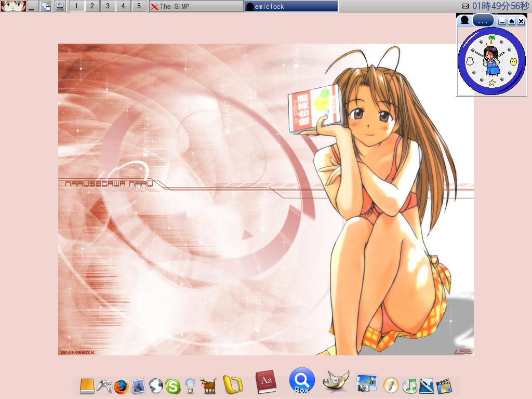Image resolution: width=532 pixels, height=399 pixels.
Task: Open the photo camera image viewer icon
Action: click(366, 383)
